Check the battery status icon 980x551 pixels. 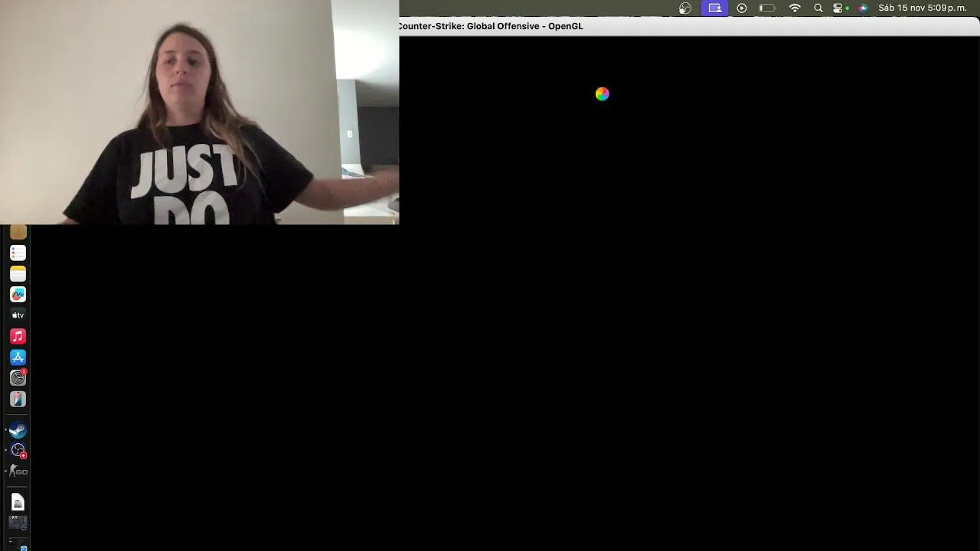point(767,8)
